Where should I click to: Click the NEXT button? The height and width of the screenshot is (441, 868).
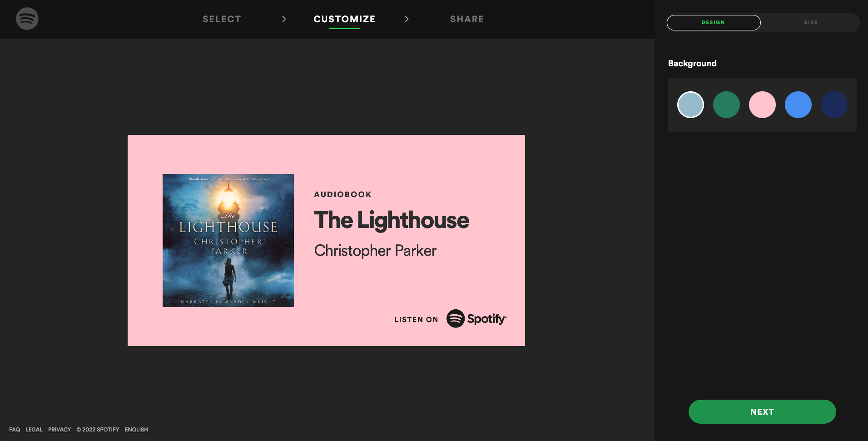[762, 411]
